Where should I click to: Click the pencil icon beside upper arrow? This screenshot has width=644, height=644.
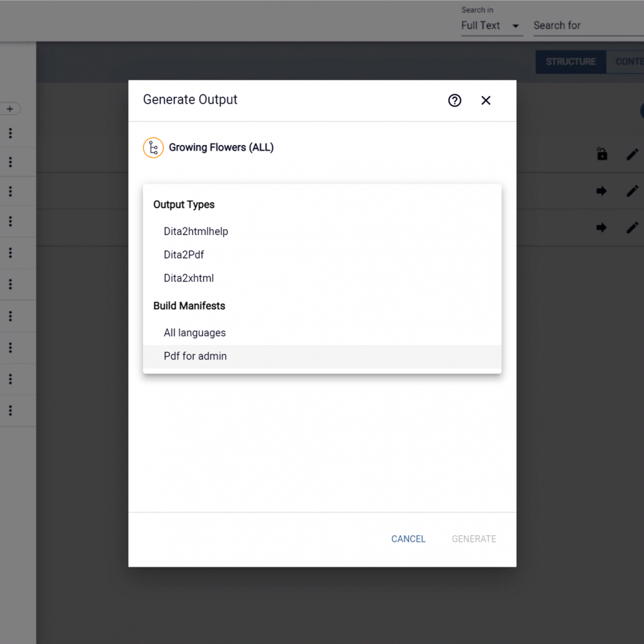pyautogui.click(x=632, y=191)
